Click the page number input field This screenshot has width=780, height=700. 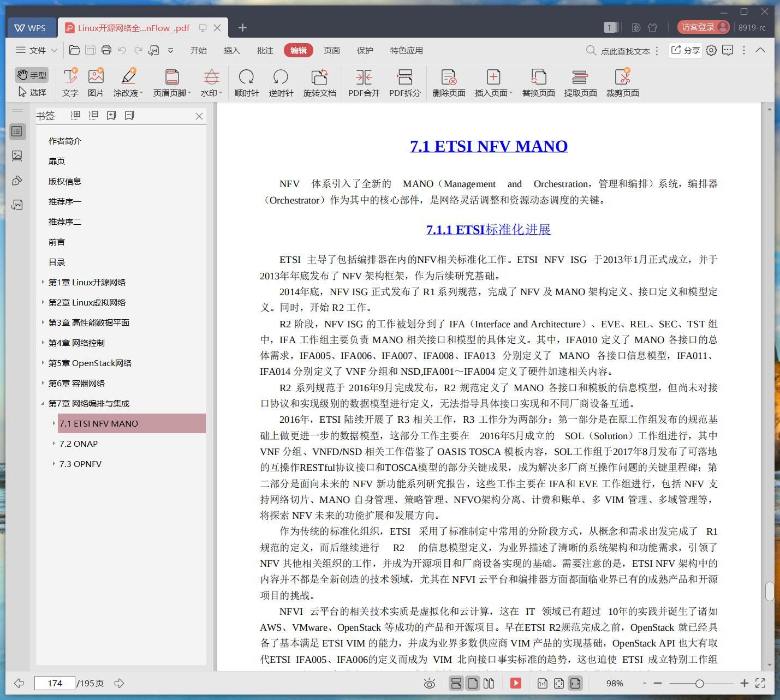[55, 683]
